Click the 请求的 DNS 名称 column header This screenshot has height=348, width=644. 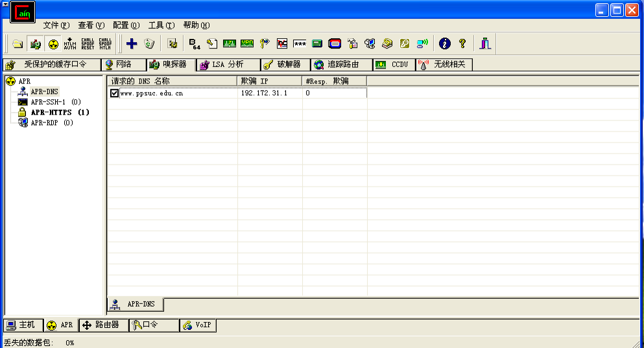172,81
